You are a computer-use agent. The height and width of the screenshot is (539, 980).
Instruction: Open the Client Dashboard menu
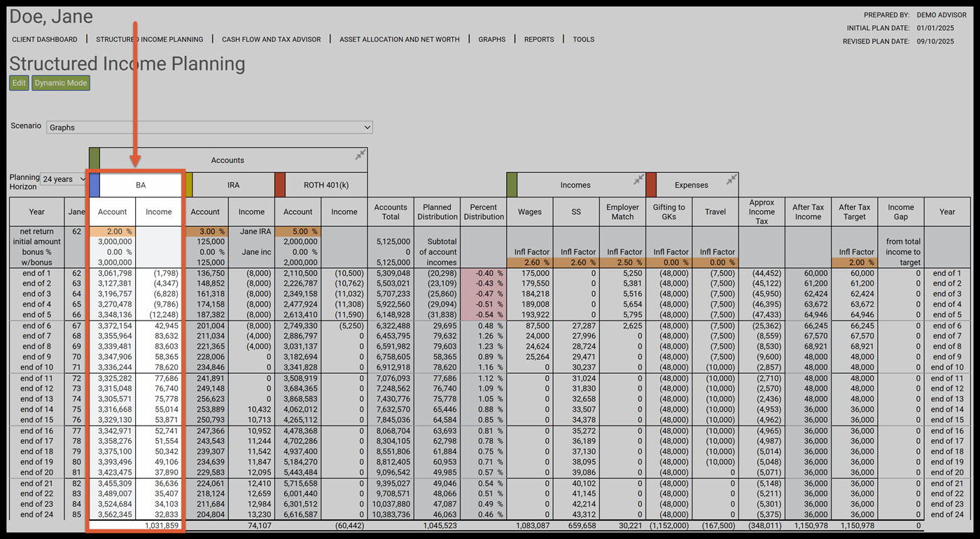click(45, 39)
